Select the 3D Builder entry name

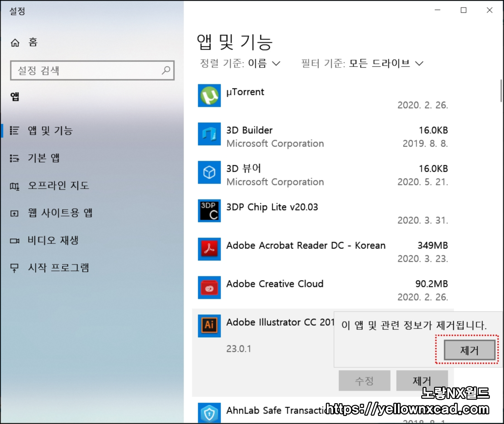(249, 130)
